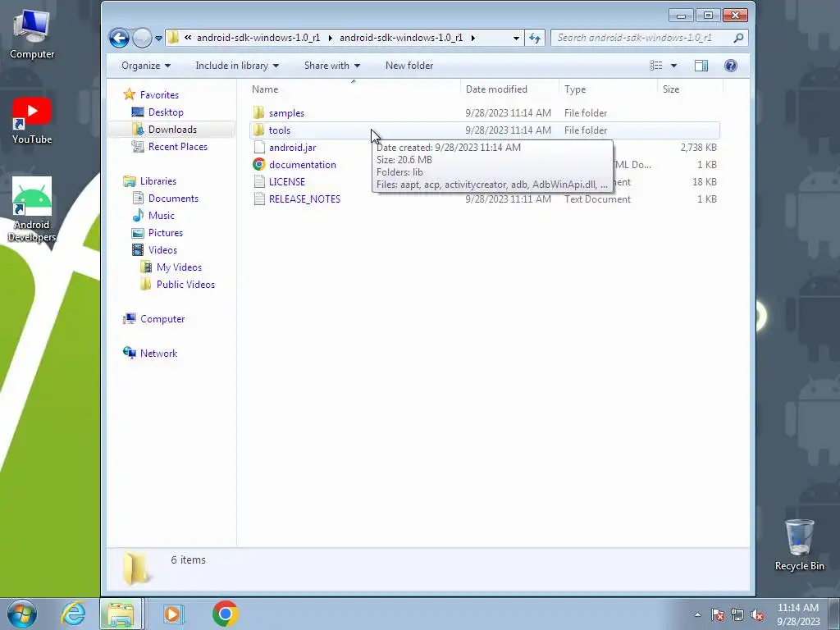This screenshot has width=840, height=630.
Task: Click the Android Developers desktop shortcut
Action: pyautogui.click(x=32, y=209)
